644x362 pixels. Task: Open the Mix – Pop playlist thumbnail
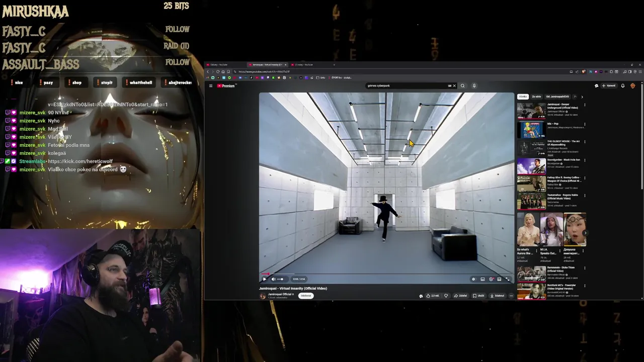[531, 129]
